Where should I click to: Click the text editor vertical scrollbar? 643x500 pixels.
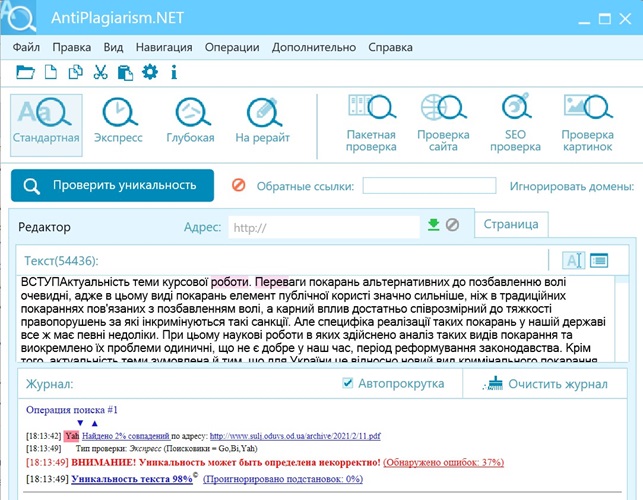[x=622, y=318]
